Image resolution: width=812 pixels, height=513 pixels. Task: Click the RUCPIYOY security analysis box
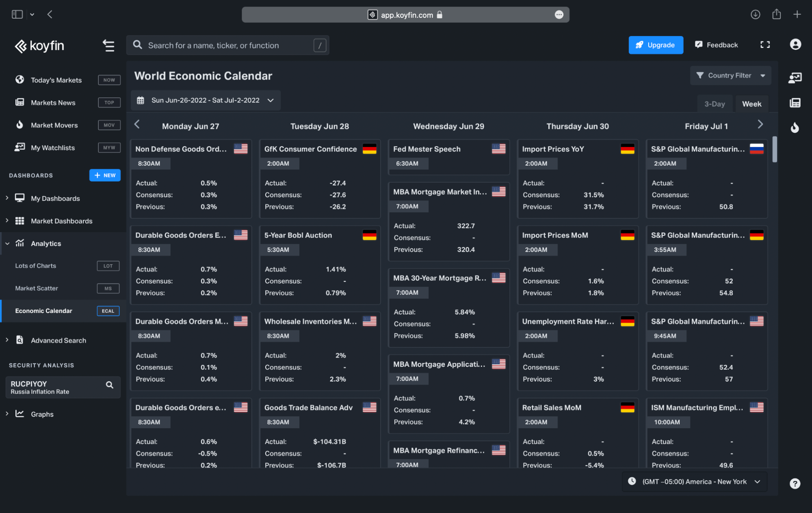click(63, 387)
